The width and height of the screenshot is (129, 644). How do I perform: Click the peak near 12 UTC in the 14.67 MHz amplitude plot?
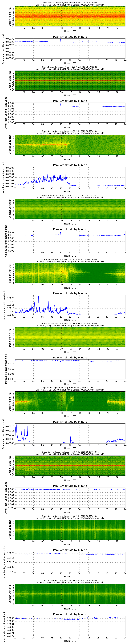tap(70, 437)
